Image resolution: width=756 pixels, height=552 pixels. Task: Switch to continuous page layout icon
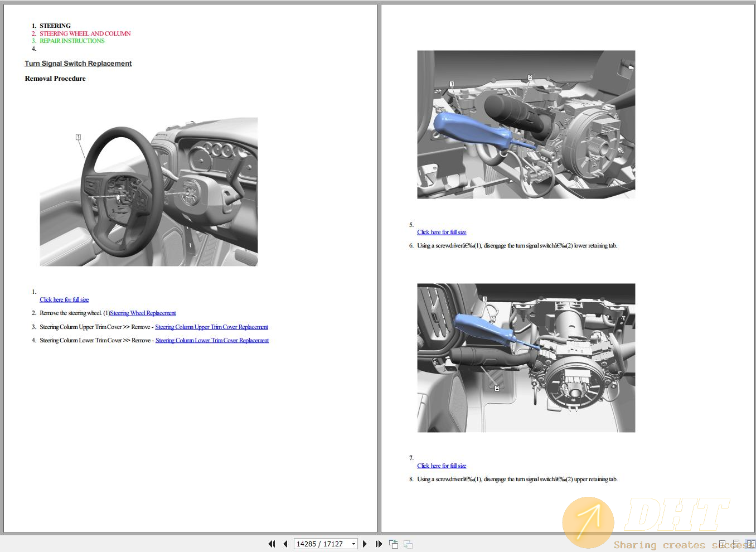736,544
